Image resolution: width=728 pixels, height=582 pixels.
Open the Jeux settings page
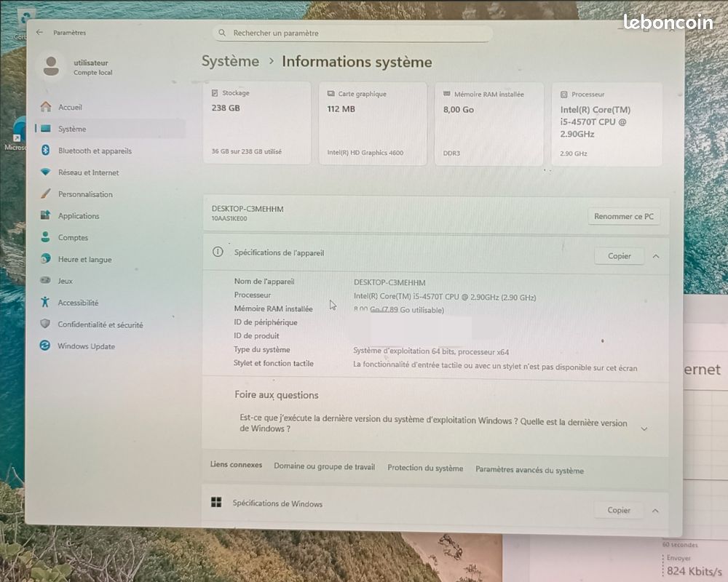[65, 281]
